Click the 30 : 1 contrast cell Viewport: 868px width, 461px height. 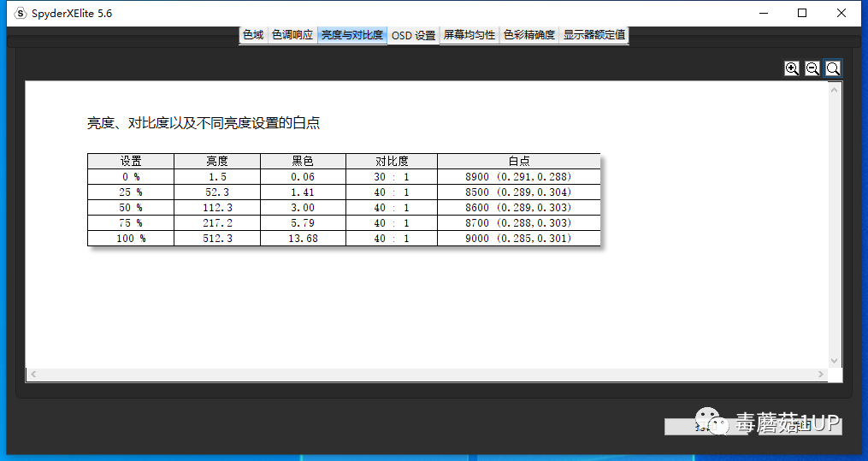[x=392, y=176]
